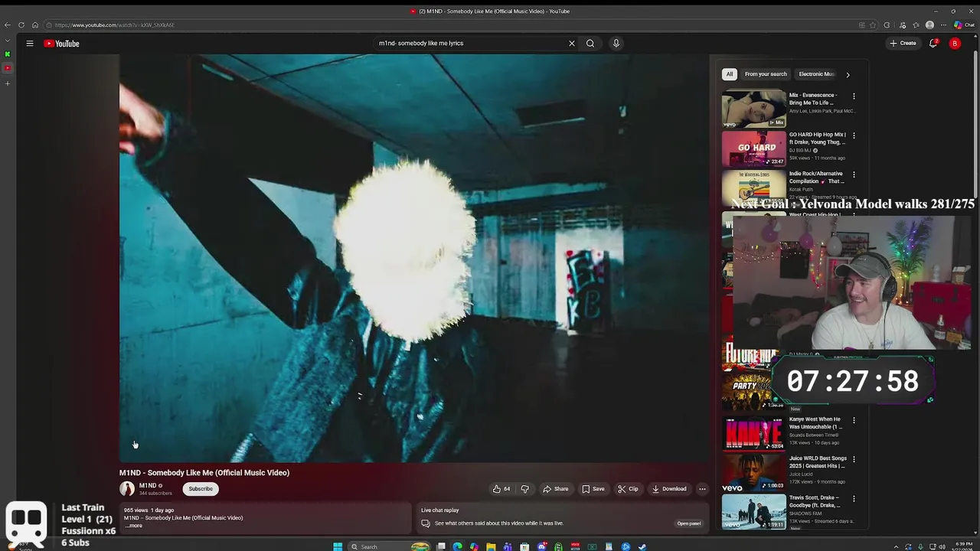Open more actions ellipsis under video

click(702, 489)
